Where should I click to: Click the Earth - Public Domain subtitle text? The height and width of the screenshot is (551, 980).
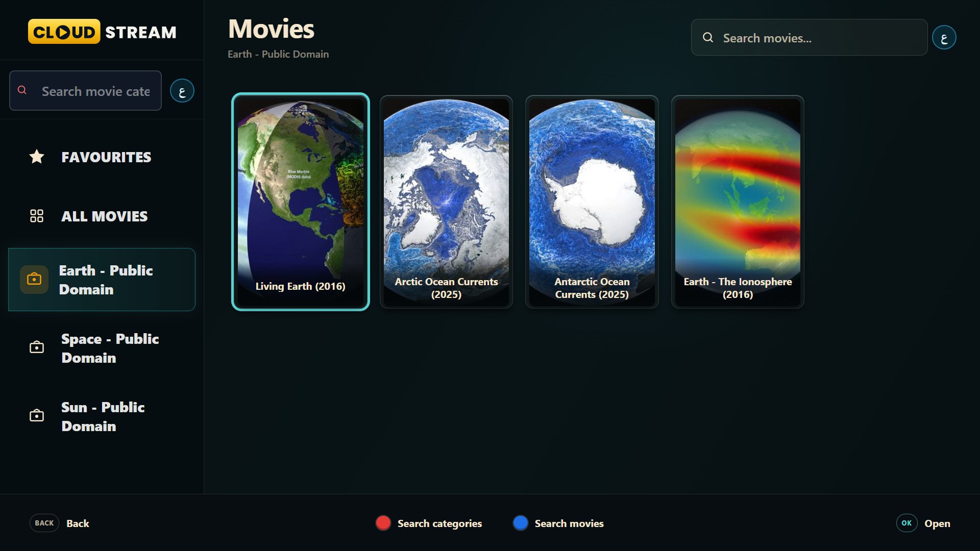tap(278, 54)
